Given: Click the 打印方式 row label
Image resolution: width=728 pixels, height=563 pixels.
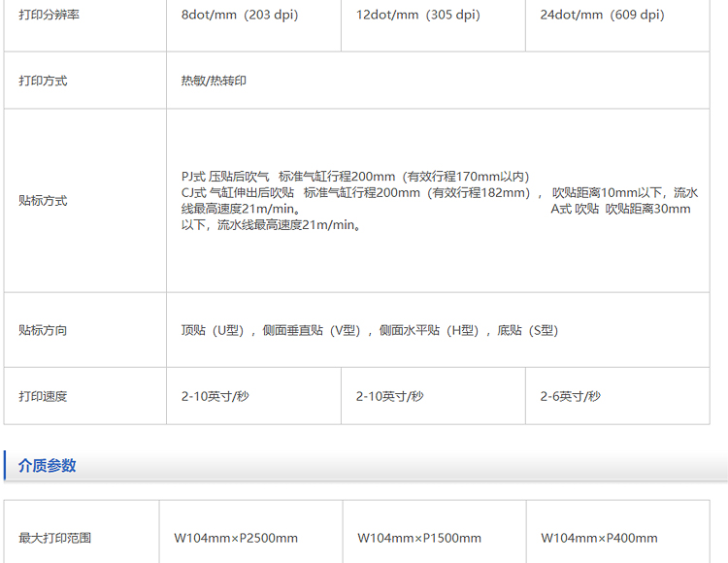Looking at the screenshot, I should click(43, 81).
